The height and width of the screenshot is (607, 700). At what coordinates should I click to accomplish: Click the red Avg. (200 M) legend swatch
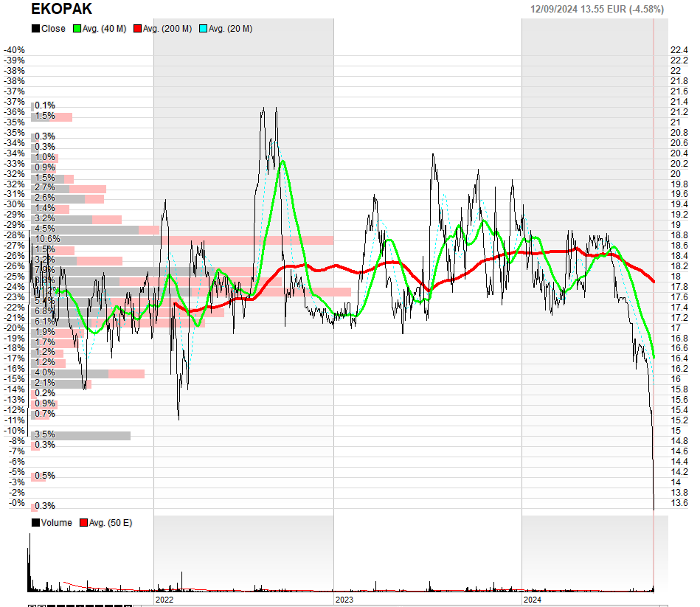(x=137, y=29)
